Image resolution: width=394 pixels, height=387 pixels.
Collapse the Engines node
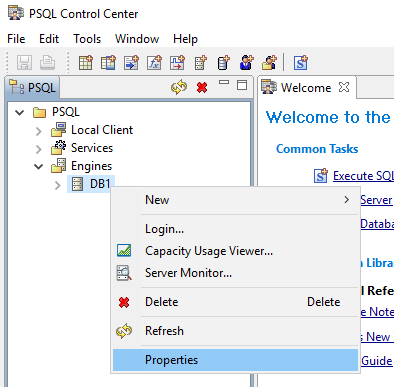(39, 166)
